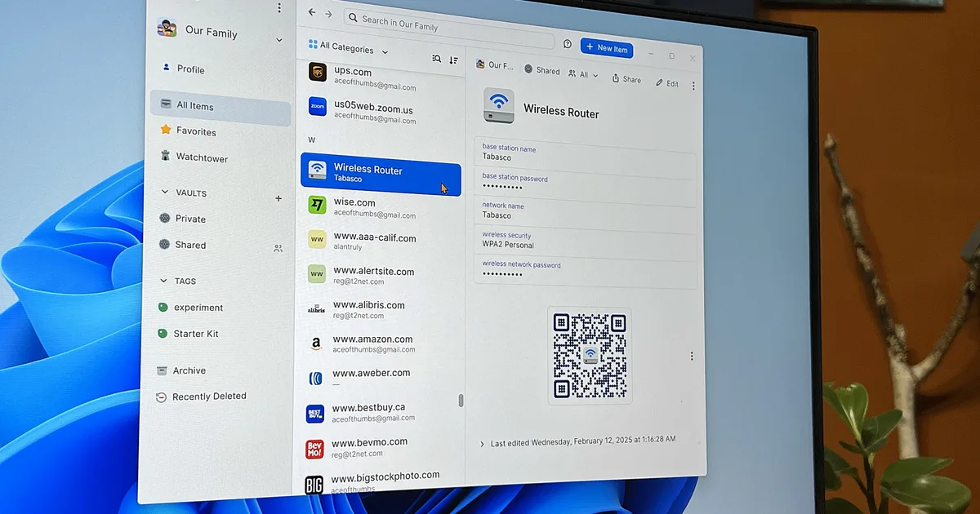Expand the Last edited history chevron
This screenshot has height=514, width=980.
(x=482, y=444)
